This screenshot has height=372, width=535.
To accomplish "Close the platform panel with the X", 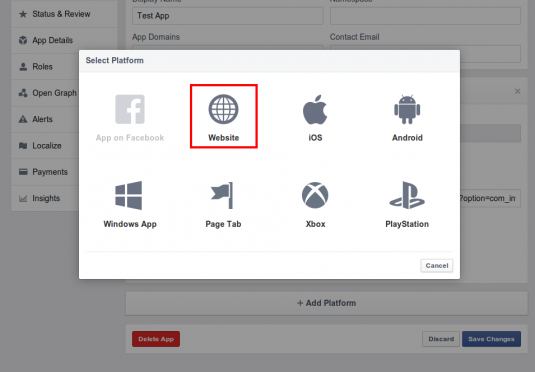I will point(517,91).
